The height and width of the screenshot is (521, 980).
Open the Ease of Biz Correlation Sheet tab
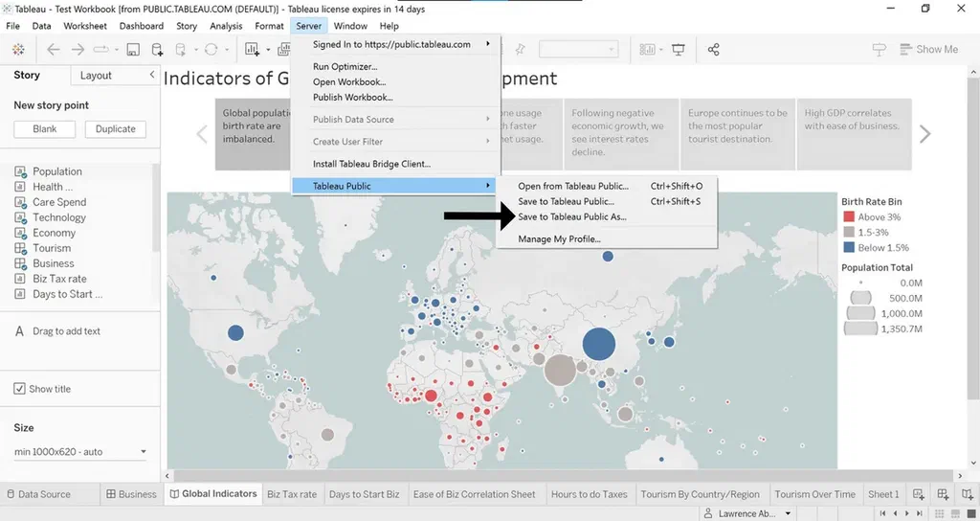pos(474,494)
